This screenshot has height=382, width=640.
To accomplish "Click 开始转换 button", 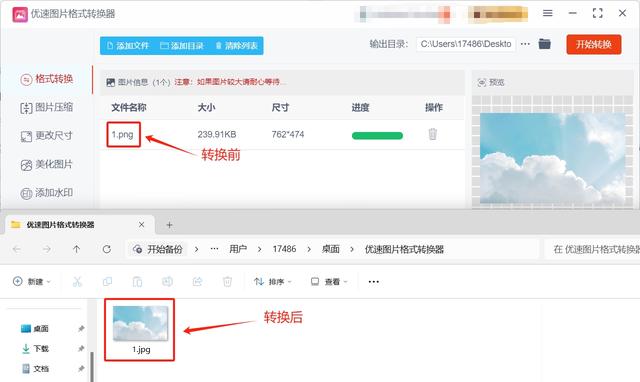I will (594, 44).
